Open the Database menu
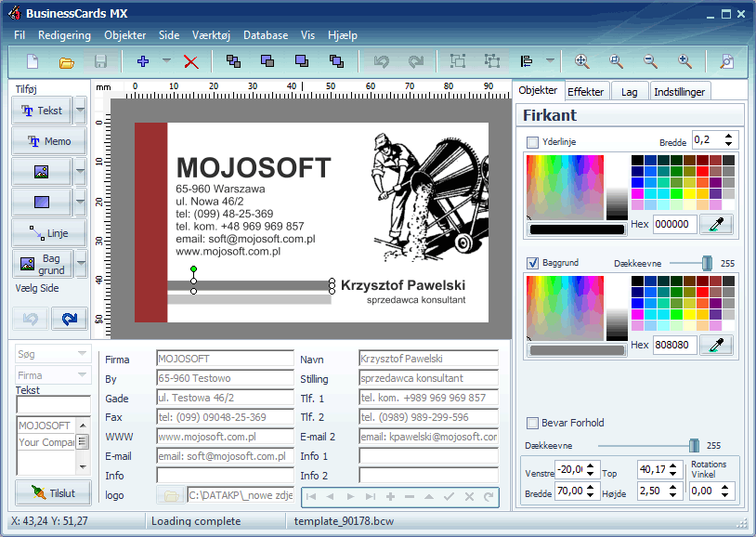The width and height of the screenshot is (756, 537). [x=266, y=35]
